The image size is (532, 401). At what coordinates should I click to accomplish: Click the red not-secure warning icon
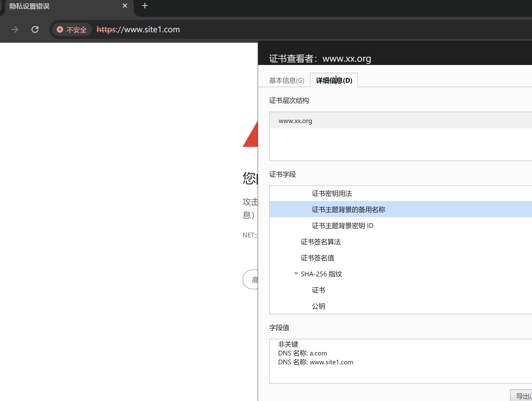(60, 30)
